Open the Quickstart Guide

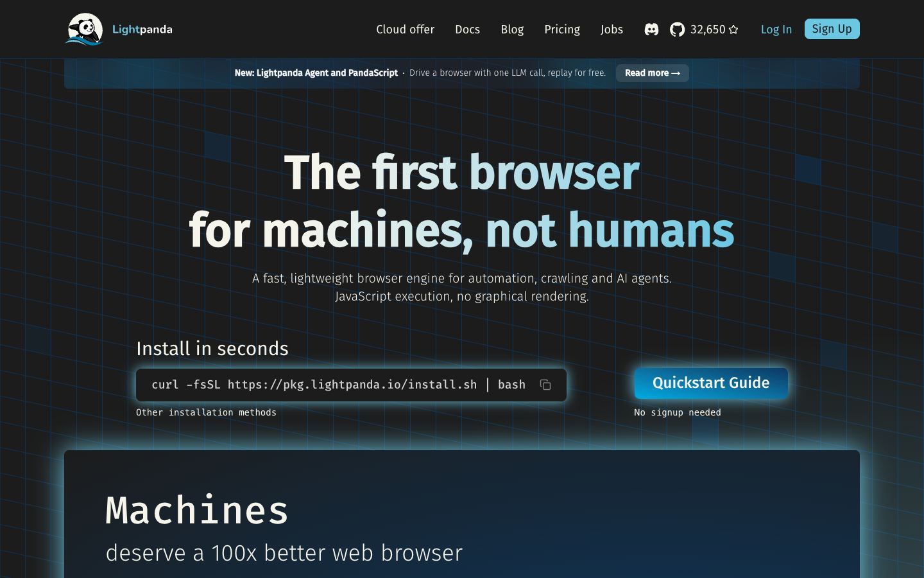tap(711, 383)
